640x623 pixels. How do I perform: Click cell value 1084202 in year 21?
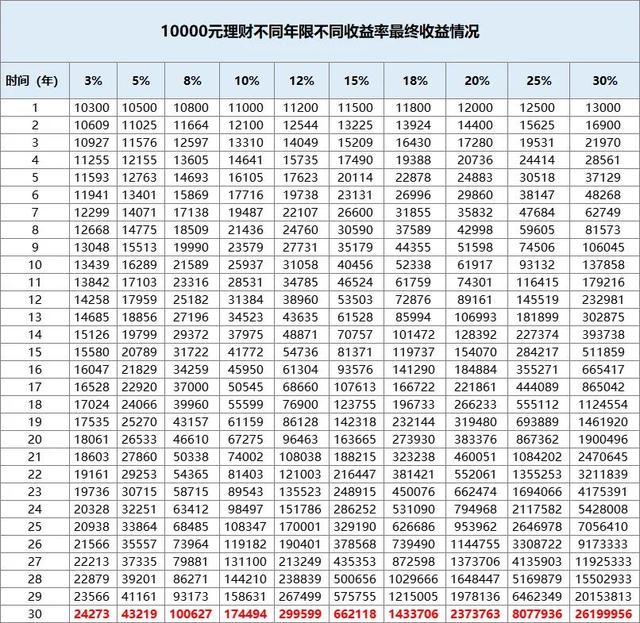[537, 457]
